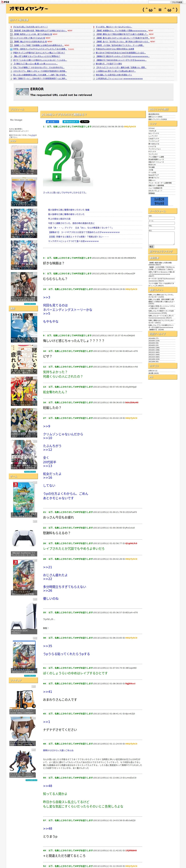The width and height of the screenshot is (186, 868).
Task: Click the FC2 logo at top
Action: 5,2
